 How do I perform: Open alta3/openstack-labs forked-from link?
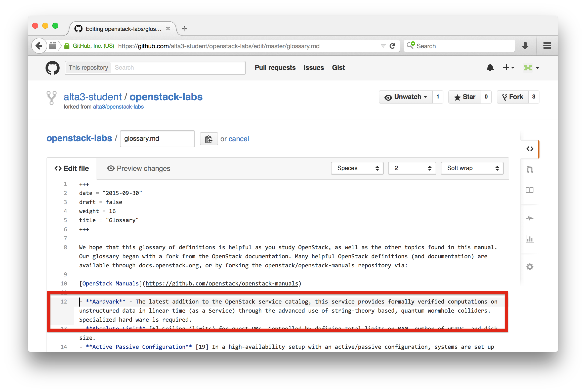118,107
